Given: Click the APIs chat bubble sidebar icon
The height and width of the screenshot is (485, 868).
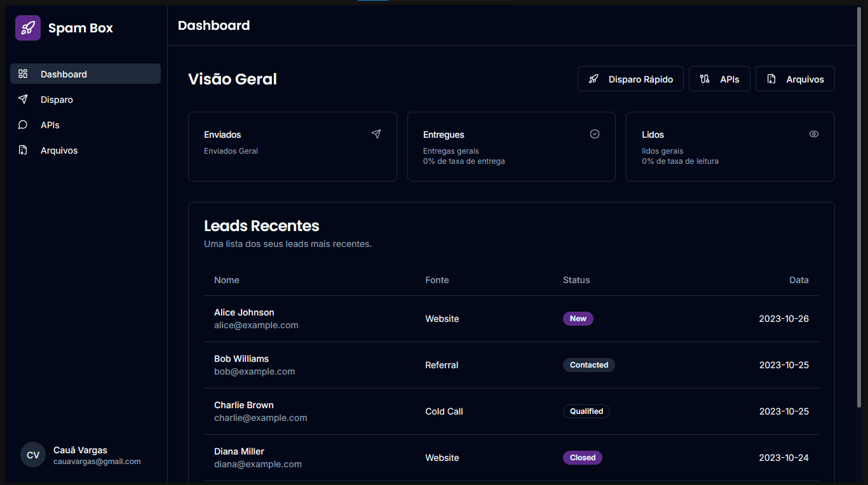Looking at the screenshot, I should 23,124.
